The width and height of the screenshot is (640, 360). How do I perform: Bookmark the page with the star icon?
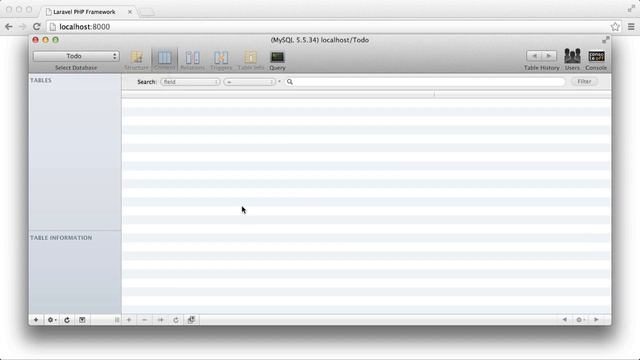pyautogui.click(x=615, y=27)
